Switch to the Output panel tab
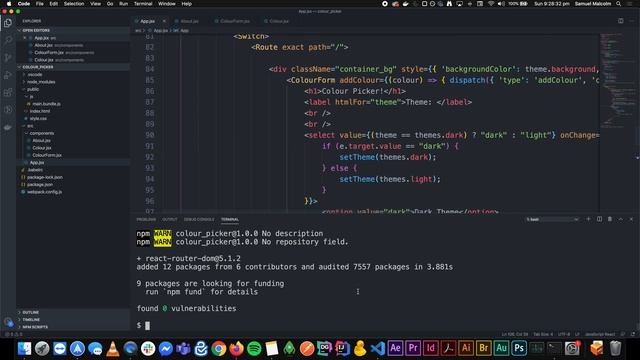 click(x=169, y=219)
